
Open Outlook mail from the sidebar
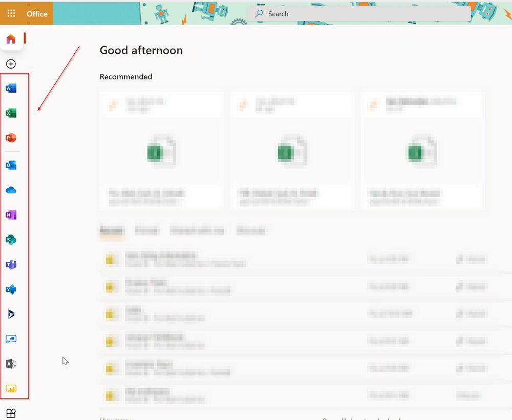point(11,165)
